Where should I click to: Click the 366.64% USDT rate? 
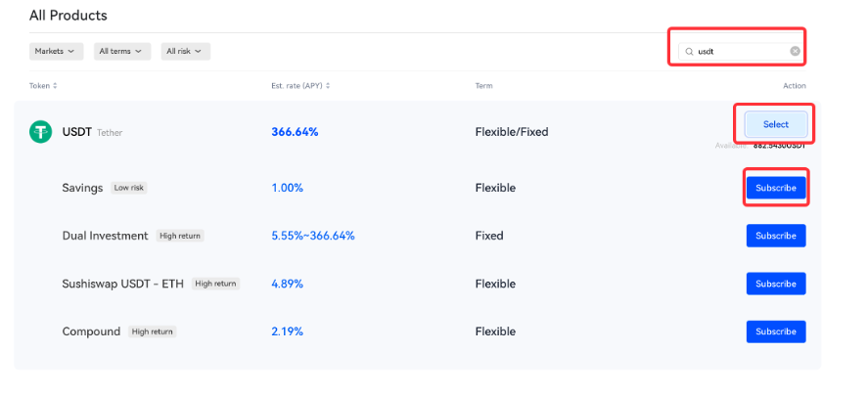(x=295, y=132)
